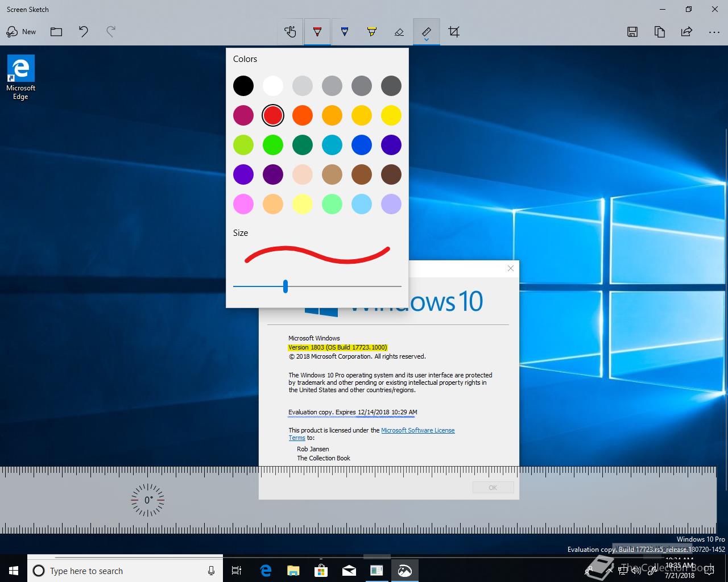Enable touch writing tool
Screen dimensions: 728x582
[290, 32]
